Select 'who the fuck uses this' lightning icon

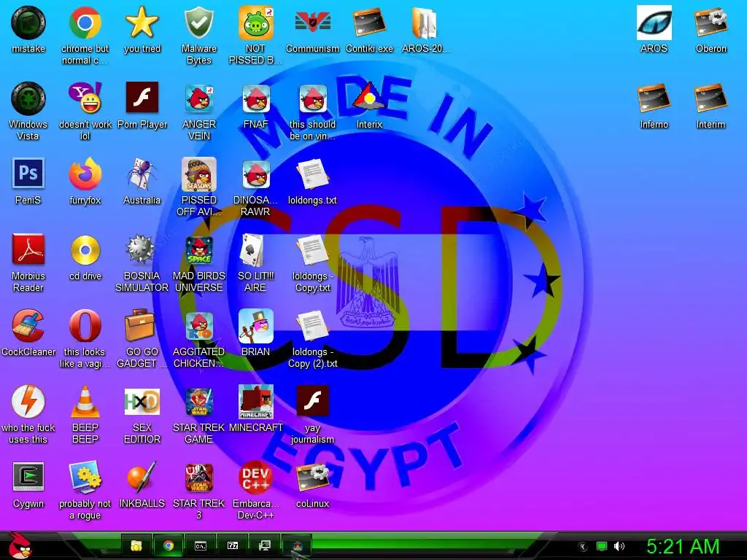tap(28, 401)
